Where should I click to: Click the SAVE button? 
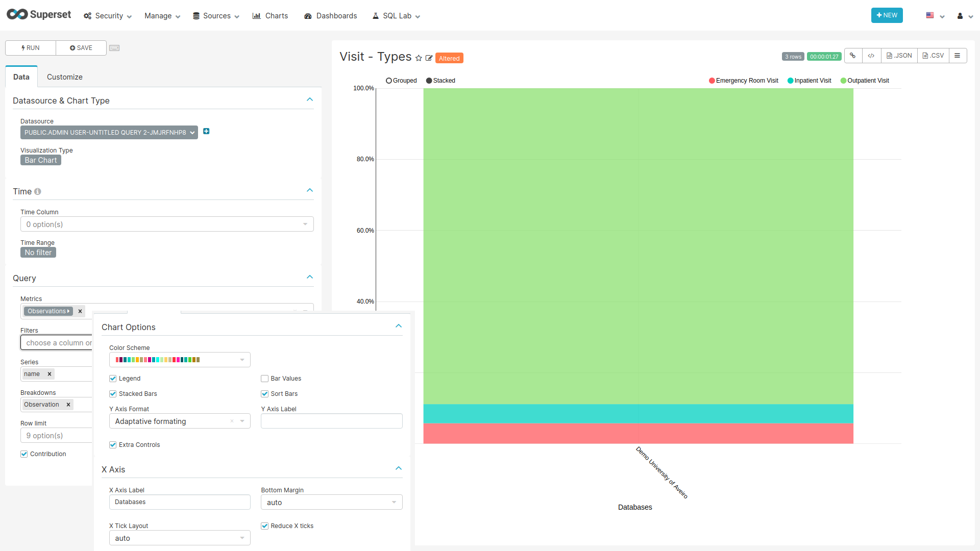[81, 48]
